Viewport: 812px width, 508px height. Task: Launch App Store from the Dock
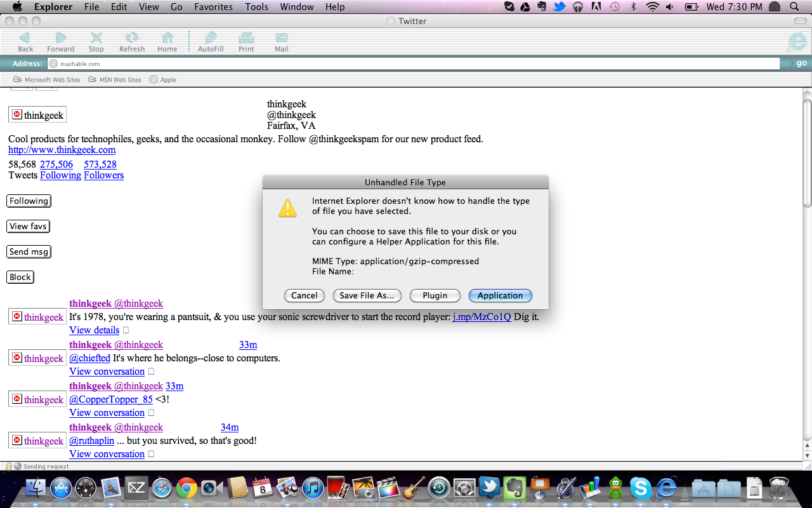click(62, 488)
